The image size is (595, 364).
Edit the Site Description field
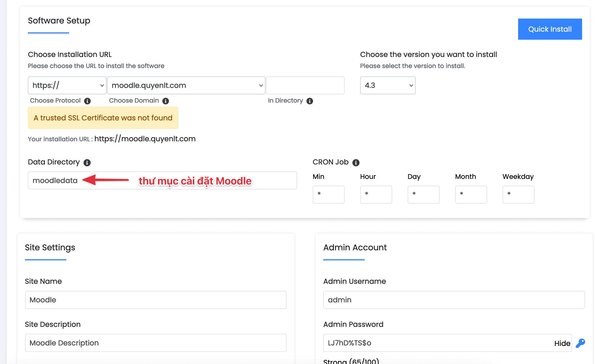point(156,343)
